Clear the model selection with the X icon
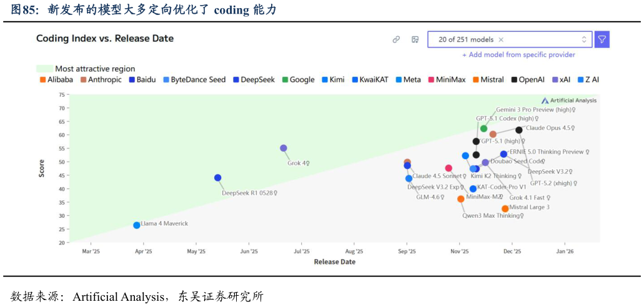The image size is (644, 307). tap(501, 39)
